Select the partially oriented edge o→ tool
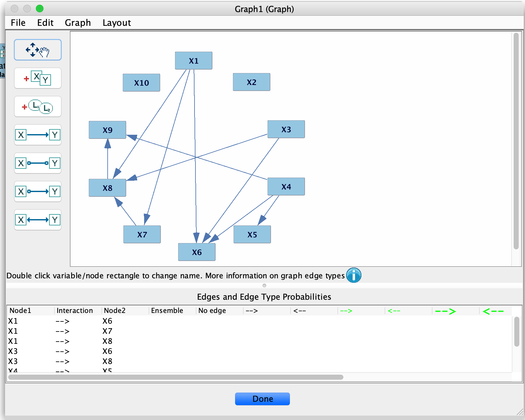This screenshot has width=525, height=420. point(37,191)
